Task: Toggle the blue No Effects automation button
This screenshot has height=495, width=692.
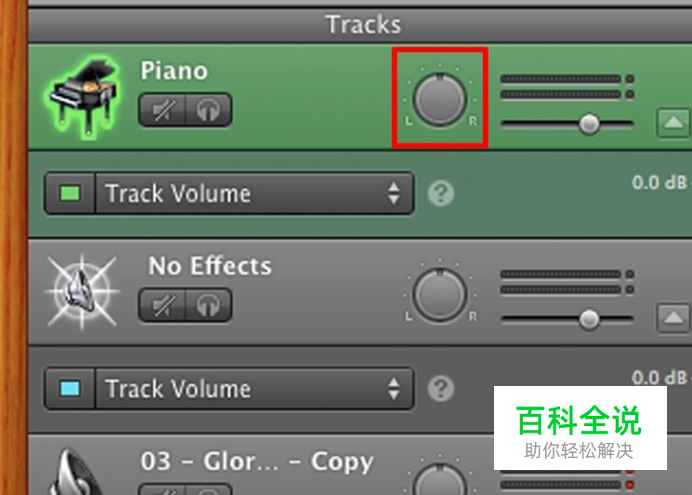Action: click(70, 389)
